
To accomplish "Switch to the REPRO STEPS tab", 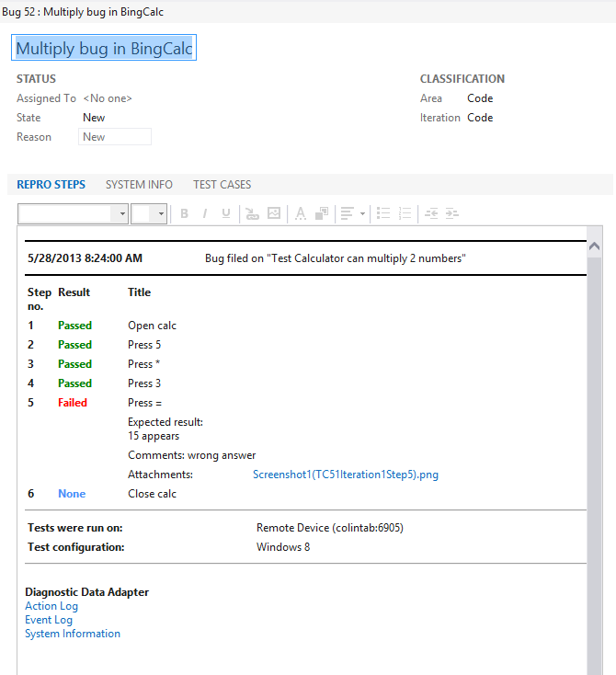I will [x=51, y=185].
